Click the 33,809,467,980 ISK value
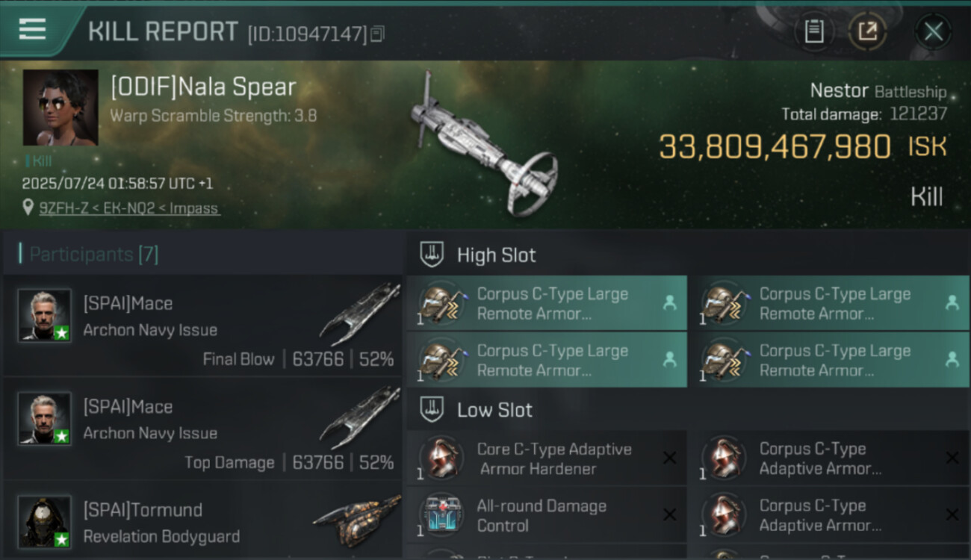971x560 pixels. click(775, 147)
